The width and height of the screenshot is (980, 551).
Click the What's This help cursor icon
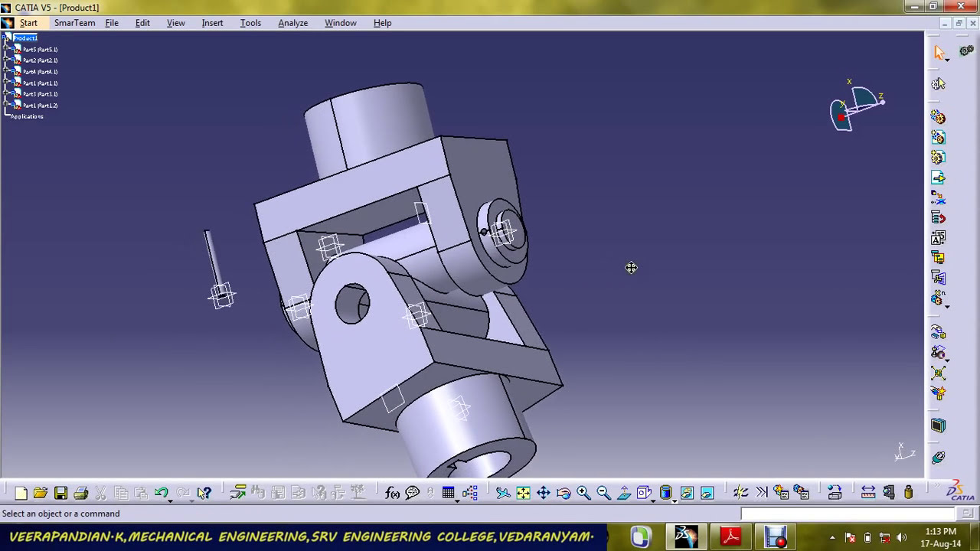204,493
